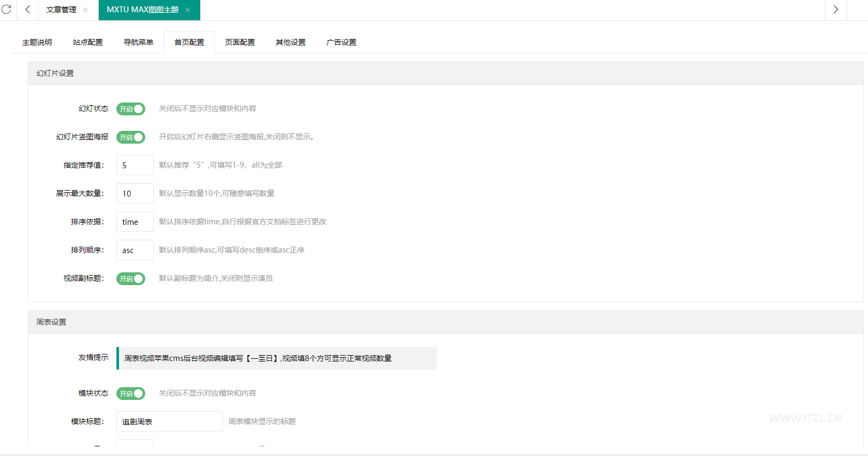This screenshot has height=456, width=868.
Task: Open the 广告设置 tab
Action: (x=341, y=42)
